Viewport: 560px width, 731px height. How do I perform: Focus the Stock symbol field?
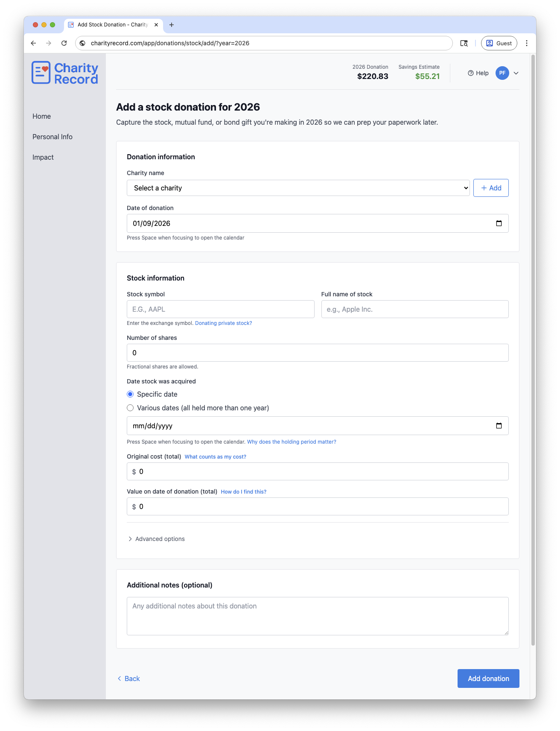(221, 309)
